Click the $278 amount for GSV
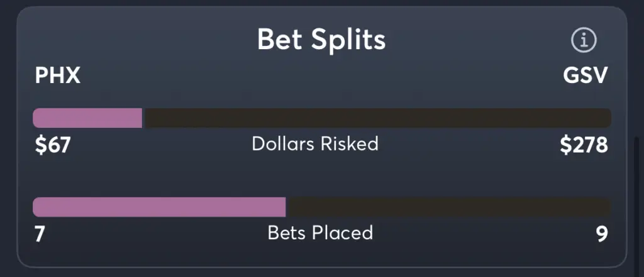 (x=584, y=145)
